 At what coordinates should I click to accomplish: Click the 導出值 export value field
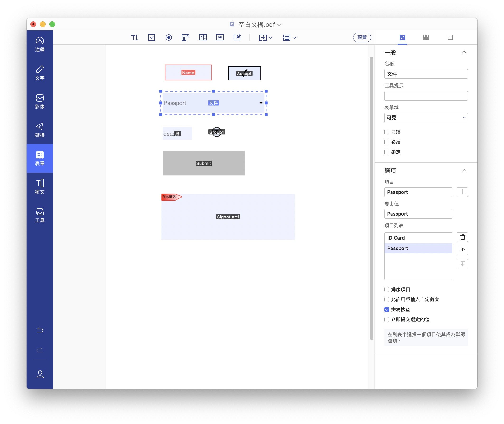[x=418, y=214]
